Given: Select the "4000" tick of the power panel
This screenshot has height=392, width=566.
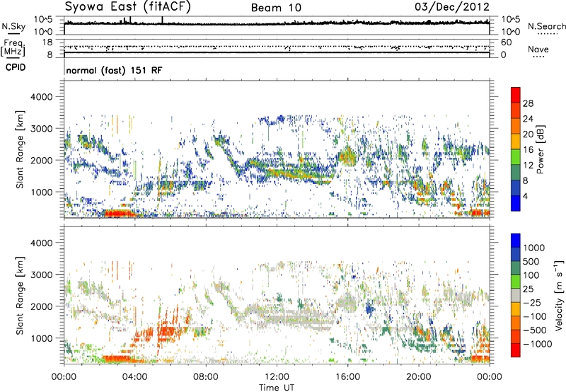Looking at the screenshot, I should point(41,97).
